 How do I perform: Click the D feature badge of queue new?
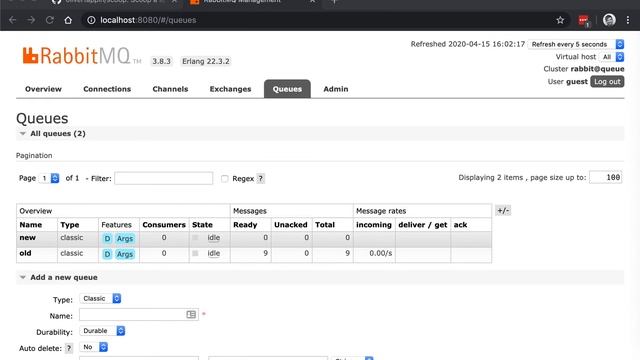tap(107, 238)
